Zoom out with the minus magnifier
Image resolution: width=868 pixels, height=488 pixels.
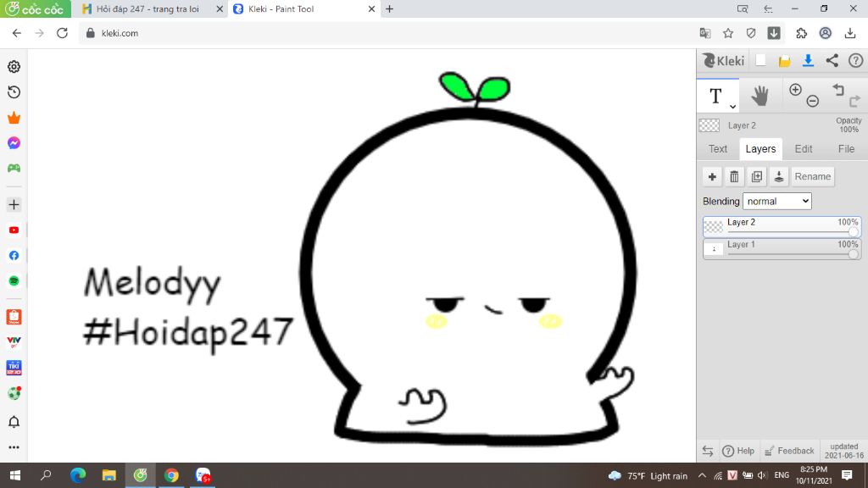812,102
